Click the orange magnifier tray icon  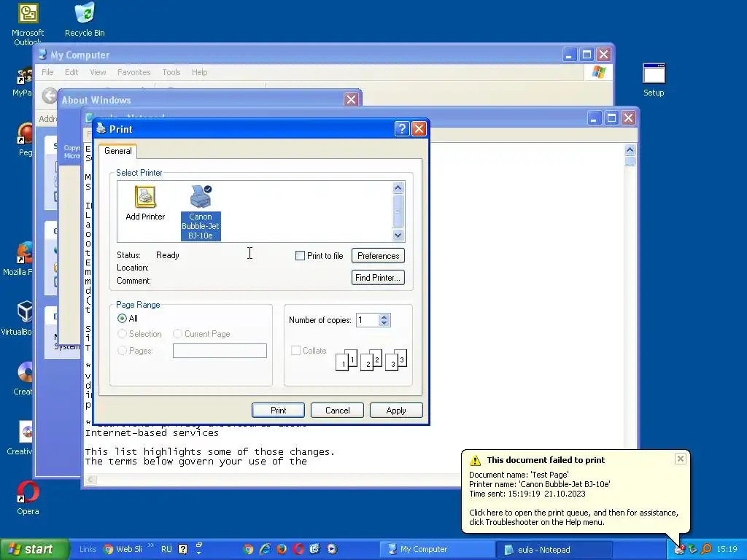pyautogui.click(x=706, y=550)
